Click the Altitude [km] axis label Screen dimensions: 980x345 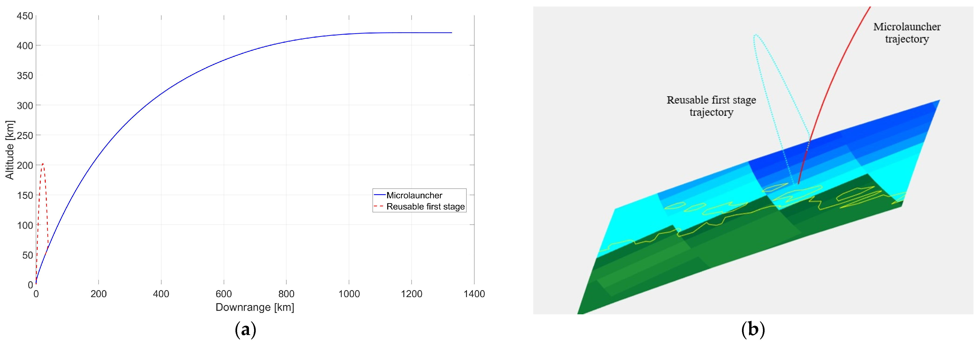[x=10, y=150]
